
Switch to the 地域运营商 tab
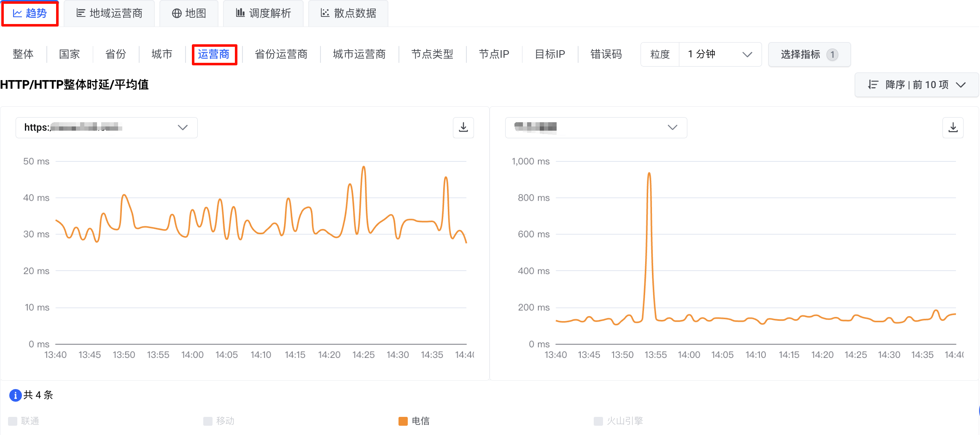pyautogui.click(x=109, y=13)
